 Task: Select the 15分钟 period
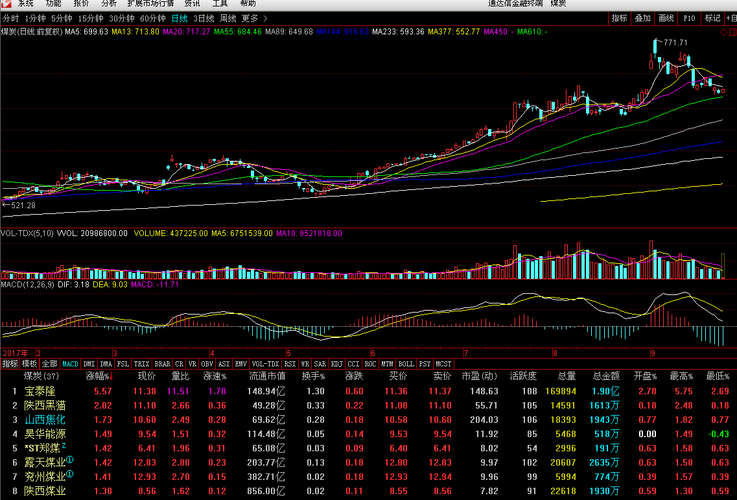tap(90, 19)
